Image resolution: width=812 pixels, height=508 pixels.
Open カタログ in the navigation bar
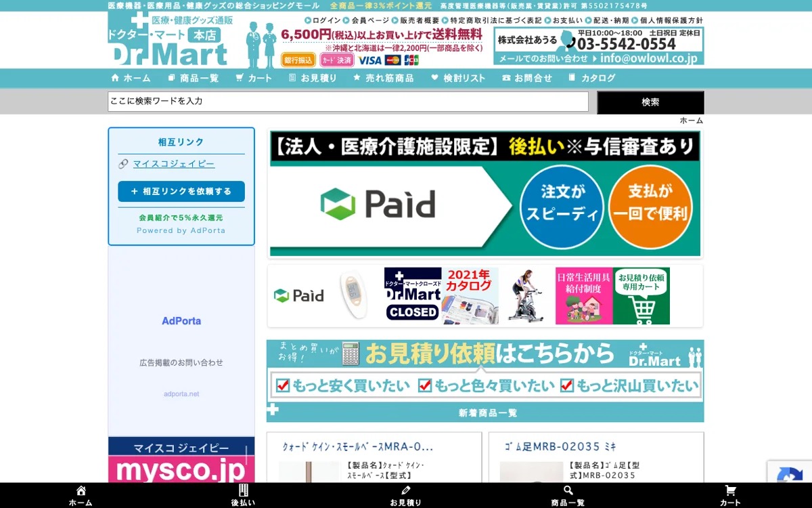coord(592,78)
